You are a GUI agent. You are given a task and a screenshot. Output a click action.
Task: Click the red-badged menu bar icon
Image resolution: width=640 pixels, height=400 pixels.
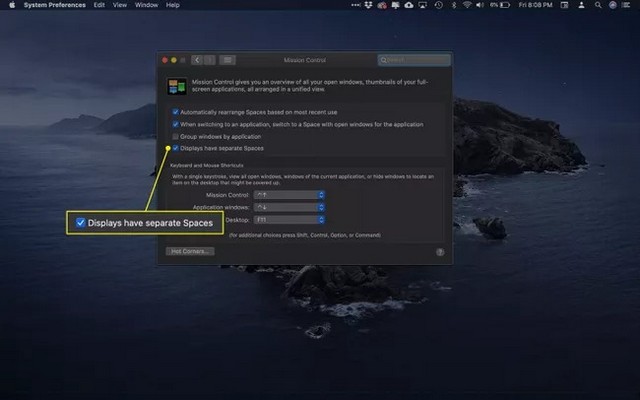(x=382, y=5)
